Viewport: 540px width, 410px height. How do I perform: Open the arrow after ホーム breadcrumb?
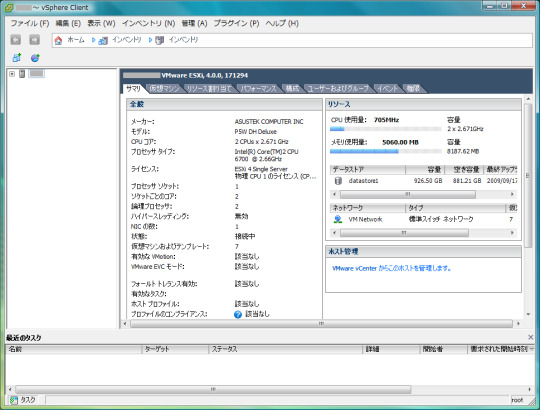click(93, 40)
